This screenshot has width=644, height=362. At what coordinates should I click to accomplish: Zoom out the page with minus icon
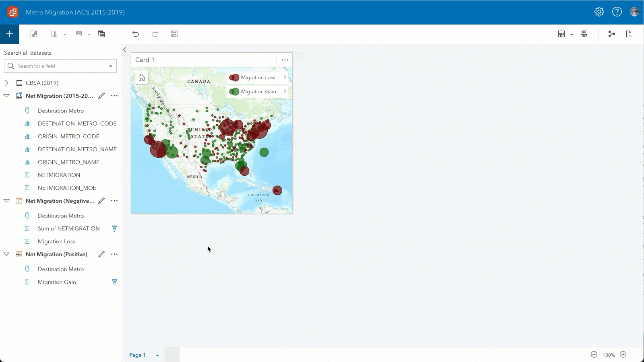click(x=594, y=354)
